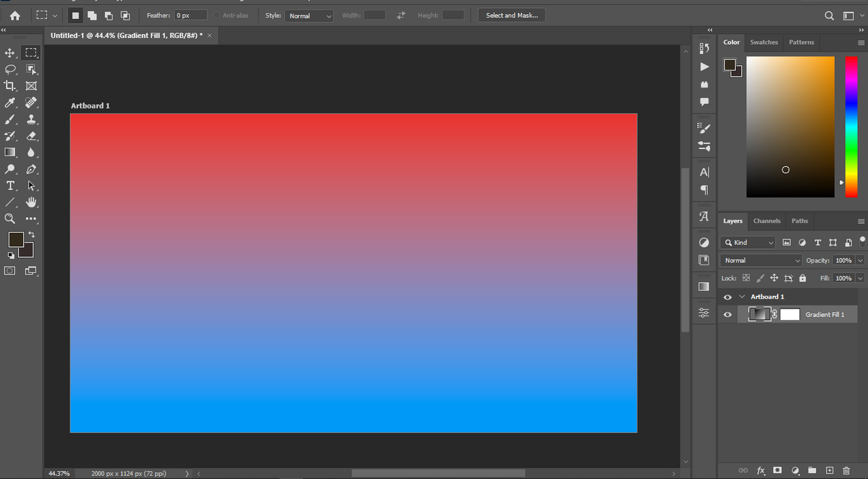Select the Hand tool

tap(31, 202)
